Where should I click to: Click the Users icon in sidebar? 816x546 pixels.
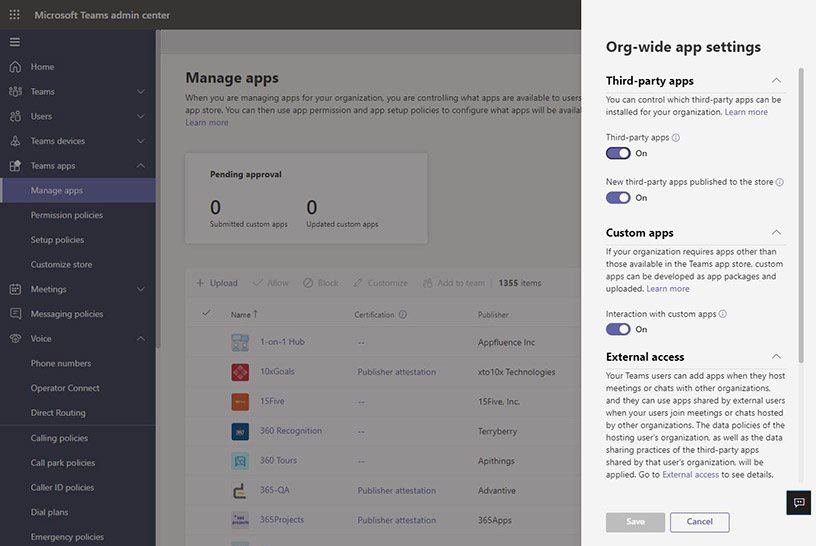15,116
